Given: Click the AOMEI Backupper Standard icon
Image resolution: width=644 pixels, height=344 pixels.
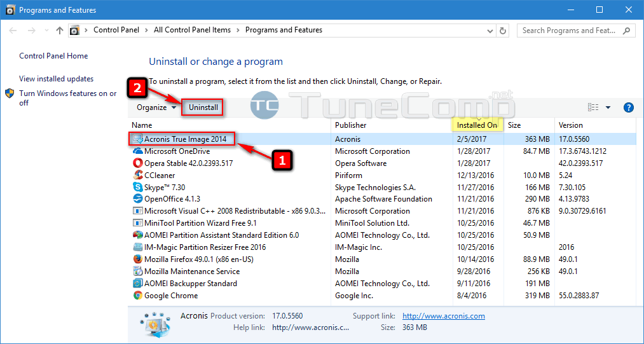Looking at the screenshot, I should click(137, 283).
